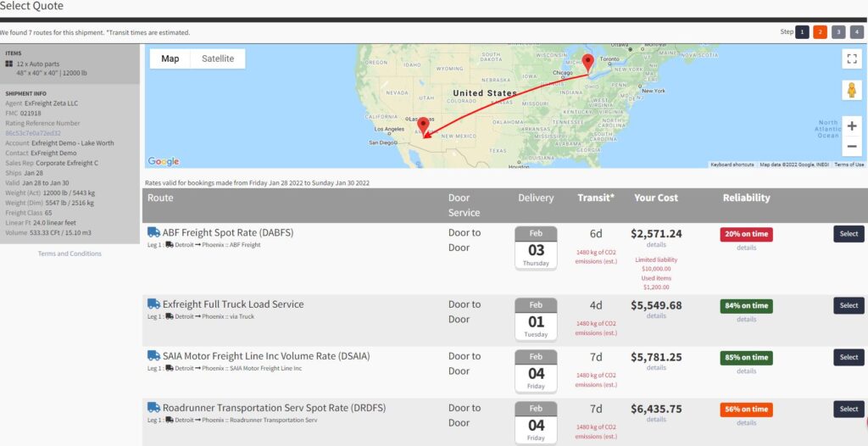This screenshot has width=868, height=446.
Task: Select the Exfreight Full Truck Load quote
Action: coord(849,305)
